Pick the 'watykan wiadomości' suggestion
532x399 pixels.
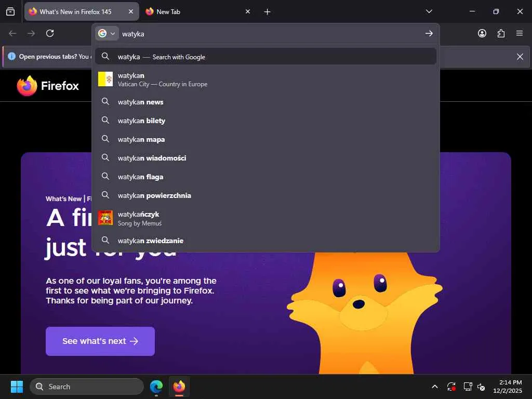(265, 158)
